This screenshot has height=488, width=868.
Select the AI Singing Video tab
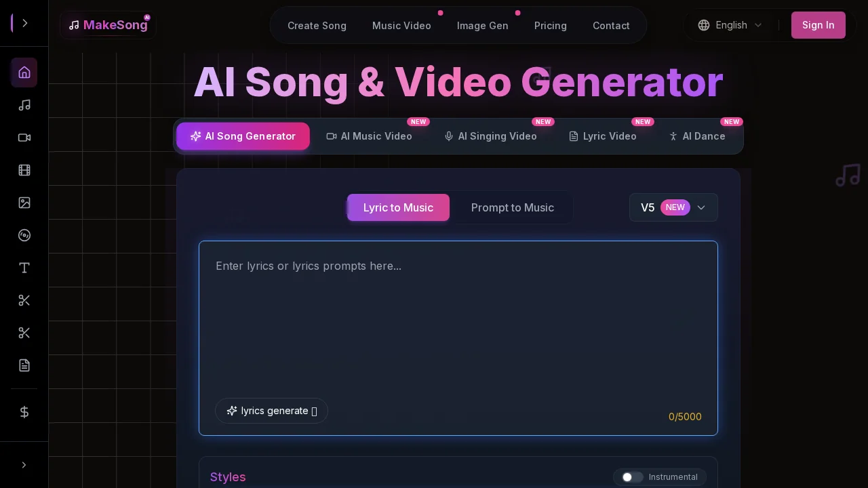[x=490, y=136]
